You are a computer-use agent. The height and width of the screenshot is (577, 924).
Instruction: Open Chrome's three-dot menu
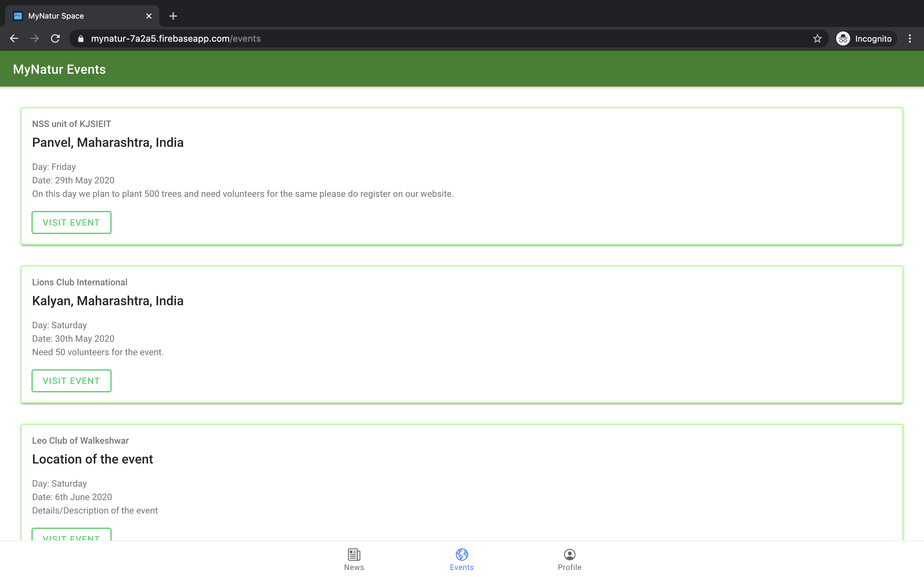tap(910, 38)
